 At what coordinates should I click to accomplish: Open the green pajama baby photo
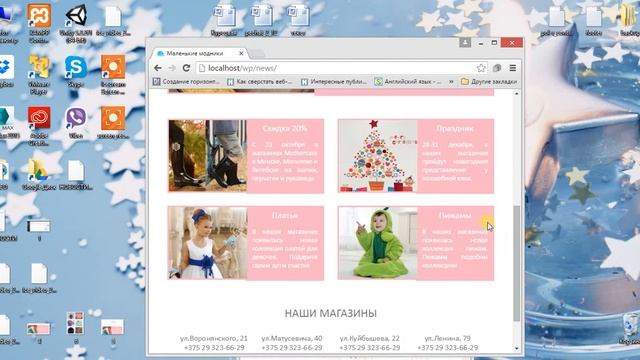[x=378, y=243]
